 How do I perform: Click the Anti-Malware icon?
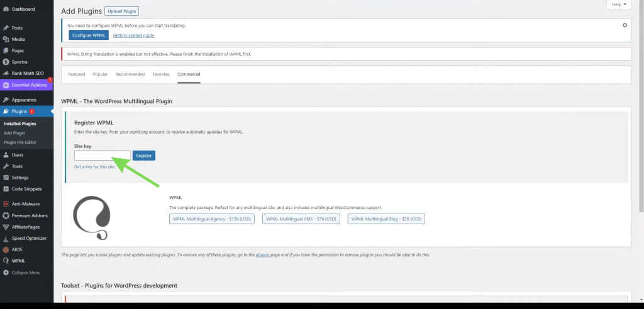[x=6, y=204]
